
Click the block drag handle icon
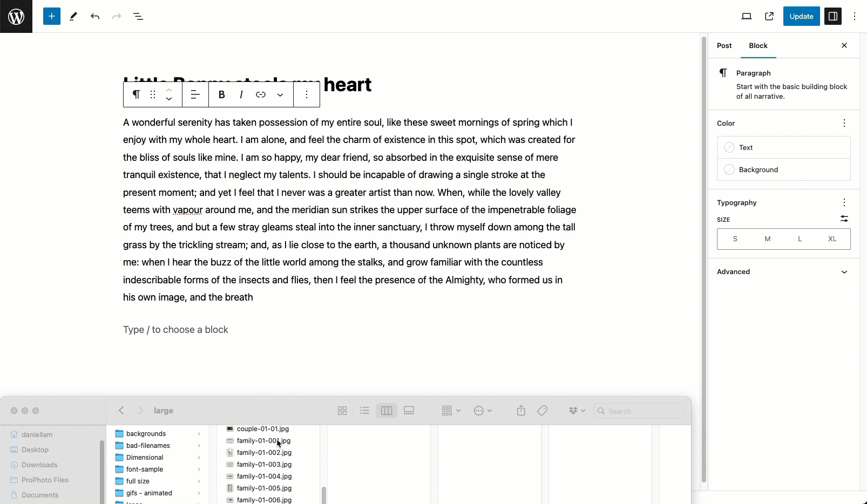[153, 94]
